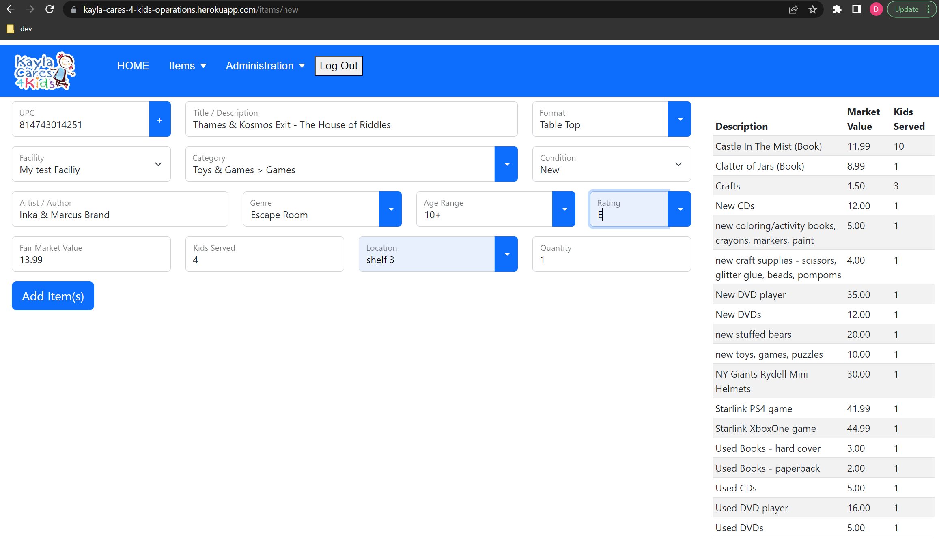Expand the Rating dropdown arrow
Screen dimensions: 939x560
(680, 209)
